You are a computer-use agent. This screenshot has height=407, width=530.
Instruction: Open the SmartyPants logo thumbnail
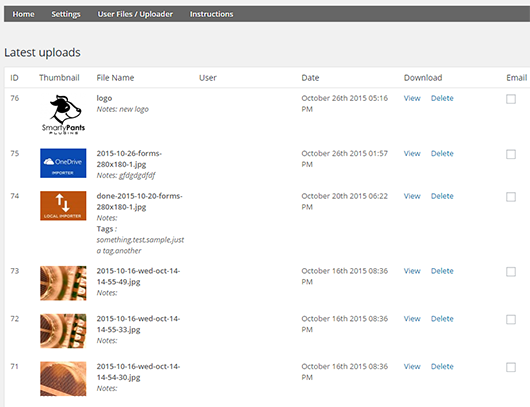(x=63, y=115)
